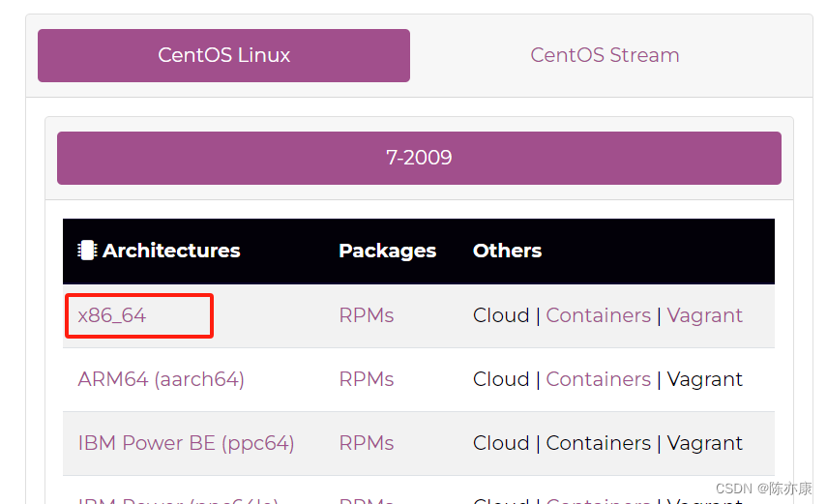Screen dimensions: 827x504
Task: Open RPMs for the IBM Power BE row
Action: tap(366, 443)
